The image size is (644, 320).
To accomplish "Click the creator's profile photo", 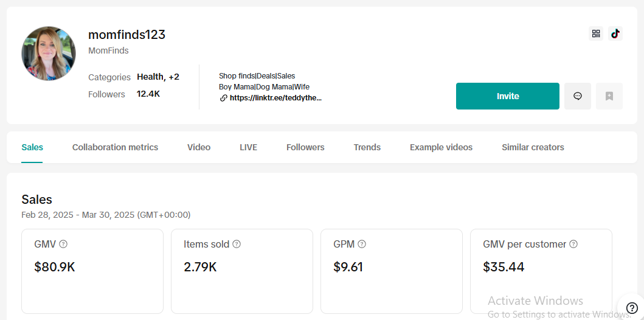I will point(49,54).
